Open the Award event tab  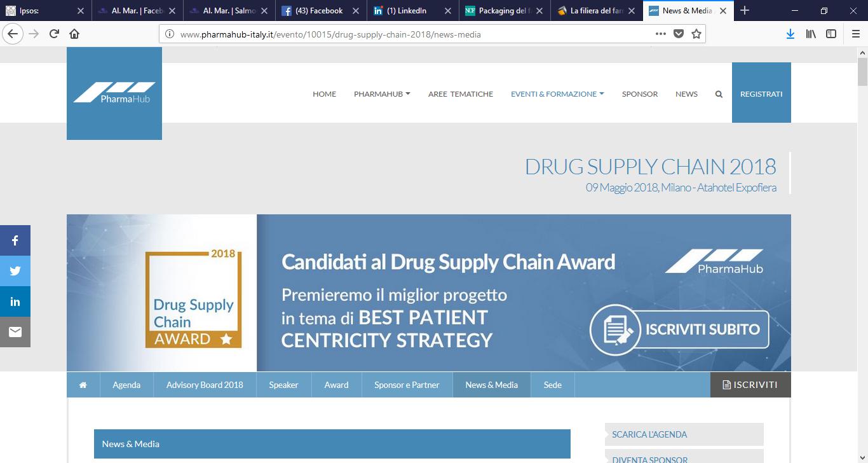(336, 385)
